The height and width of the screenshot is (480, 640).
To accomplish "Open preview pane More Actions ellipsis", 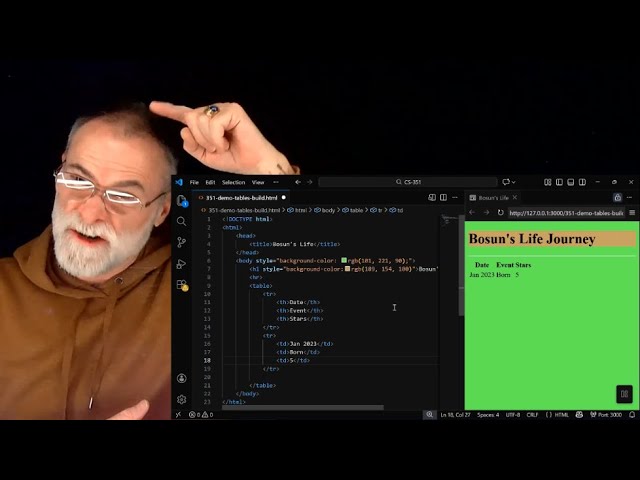I will click(629, 198).
